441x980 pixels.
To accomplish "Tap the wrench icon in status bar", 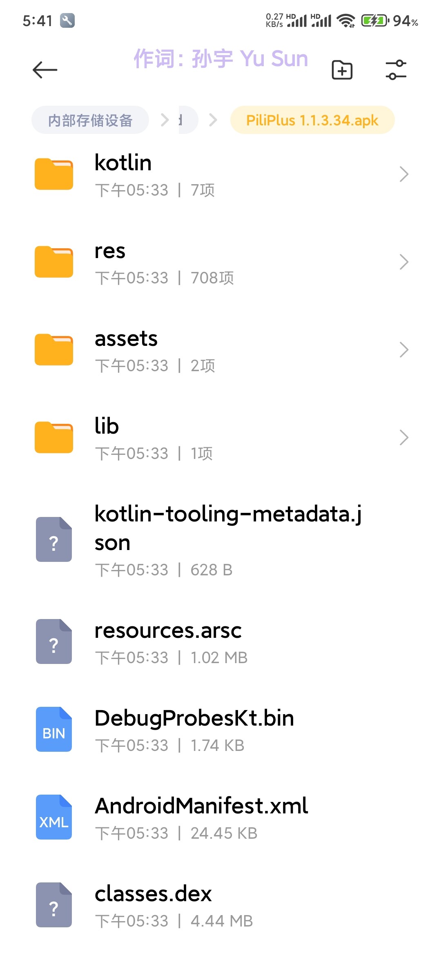I will 67,20.
